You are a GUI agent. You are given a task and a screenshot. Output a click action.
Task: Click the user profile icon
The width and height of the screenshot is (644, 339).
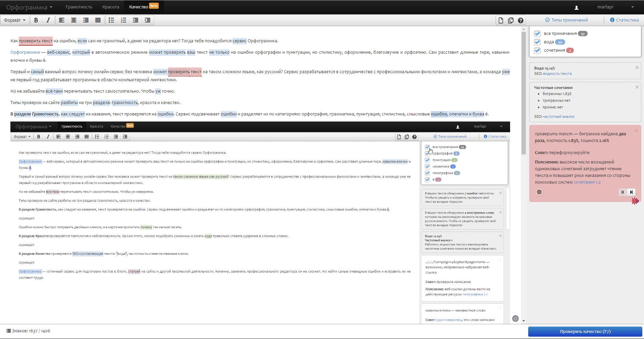[x=577, y=7]
